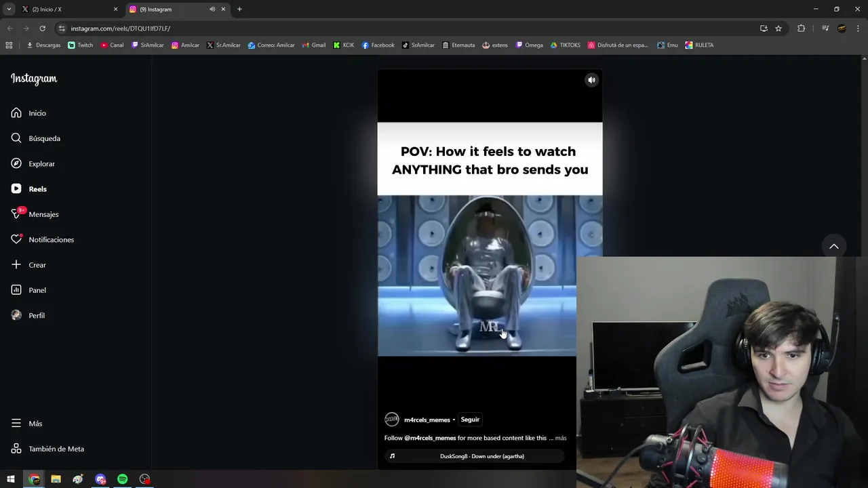Open Discord from taskbar
This screenshot has height=488, width=868.
pyautogui.click(x=100, y=479)
